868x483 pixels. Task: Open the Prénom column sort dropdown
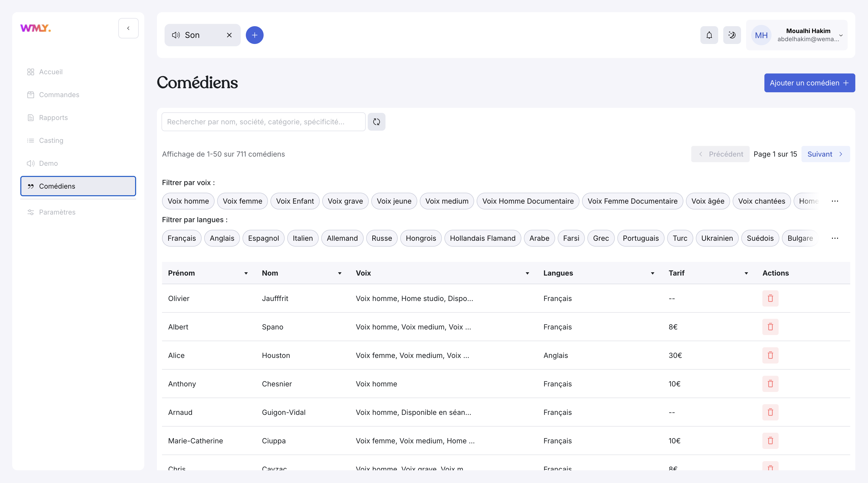[x=246, y=273]
